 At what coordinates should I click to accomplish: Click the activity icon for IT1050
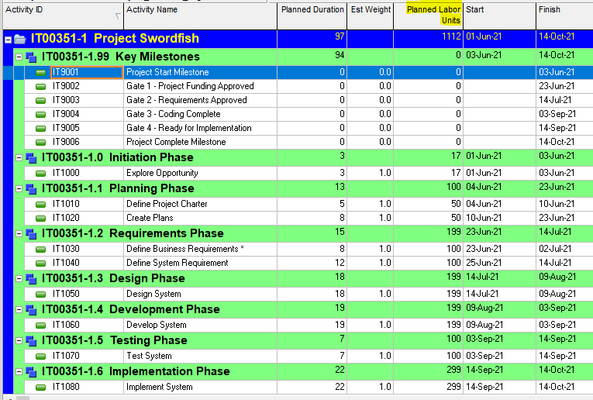[x=40, y=295]
